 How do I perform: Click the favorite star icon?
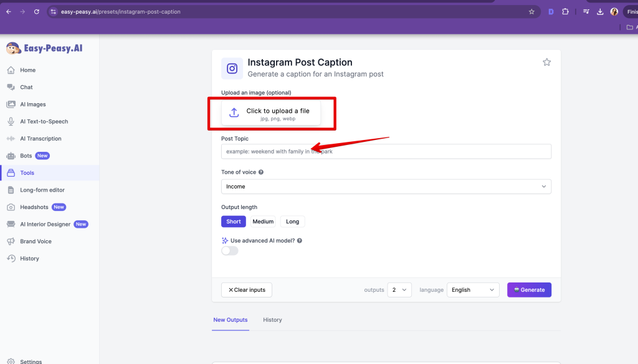546,62
